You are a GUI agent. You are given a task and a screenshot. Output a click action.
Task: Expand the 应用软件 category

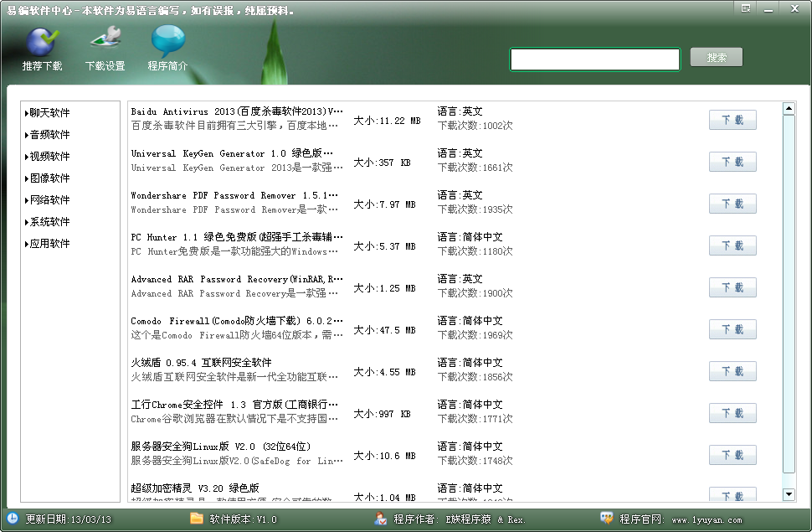[47, 243]
